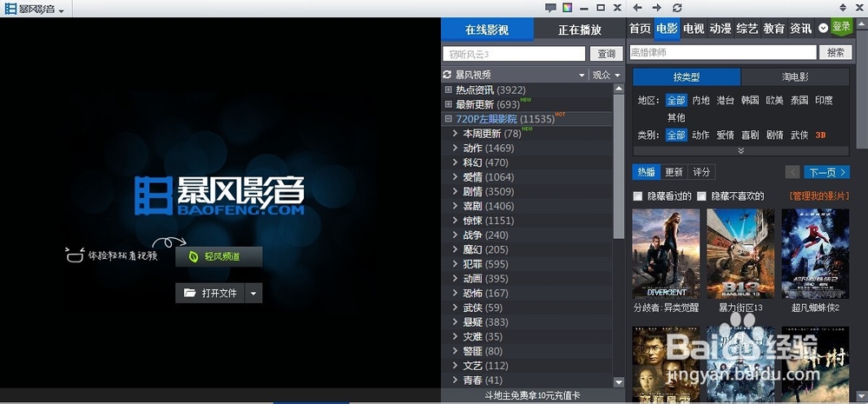Select the 喜剧 (1406) list row
The width and height of the screenshot is (868, 404).
(527, 206)
